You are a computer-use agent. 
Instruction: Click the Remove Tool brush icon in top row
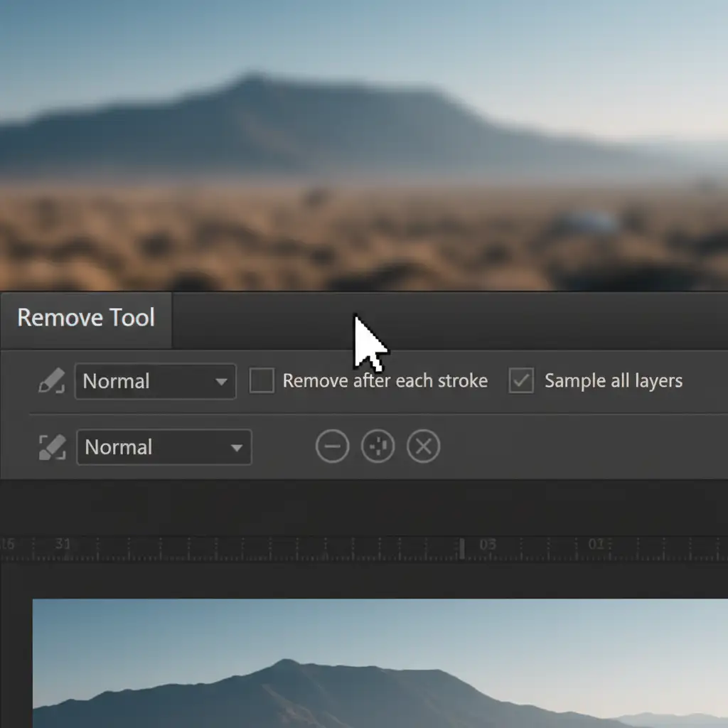(x=52, y=381)
